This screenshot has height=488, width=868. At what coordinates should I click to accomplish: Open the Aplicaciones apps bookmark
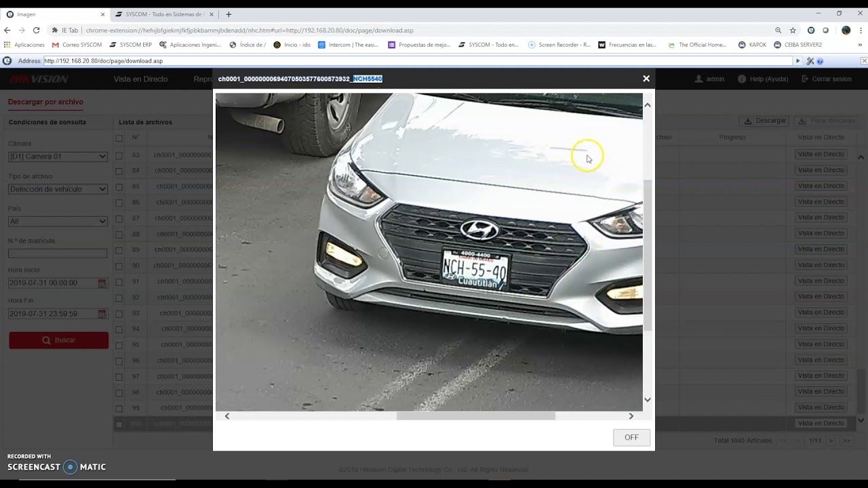tap(24, 45)
